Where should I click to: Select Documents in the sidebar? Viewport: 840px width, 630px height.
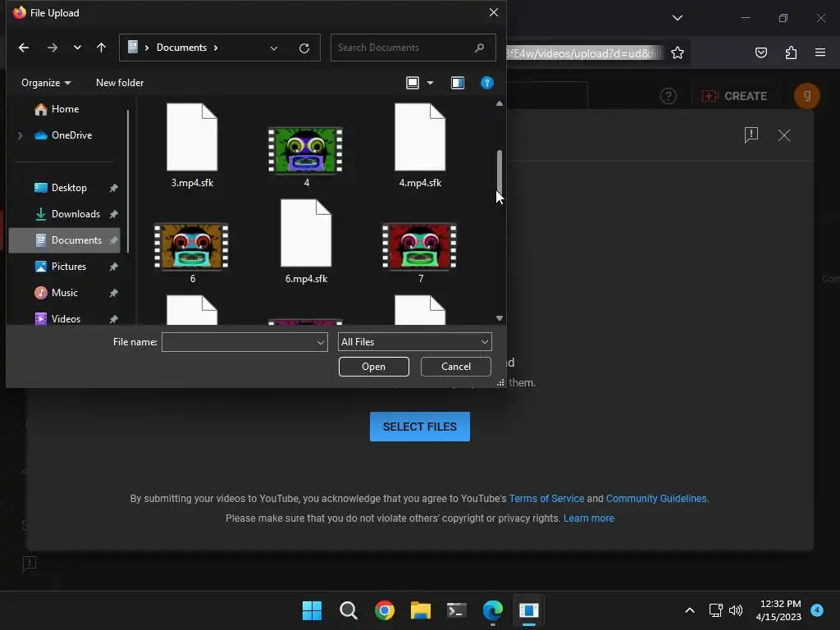click(x=64, y=240)
